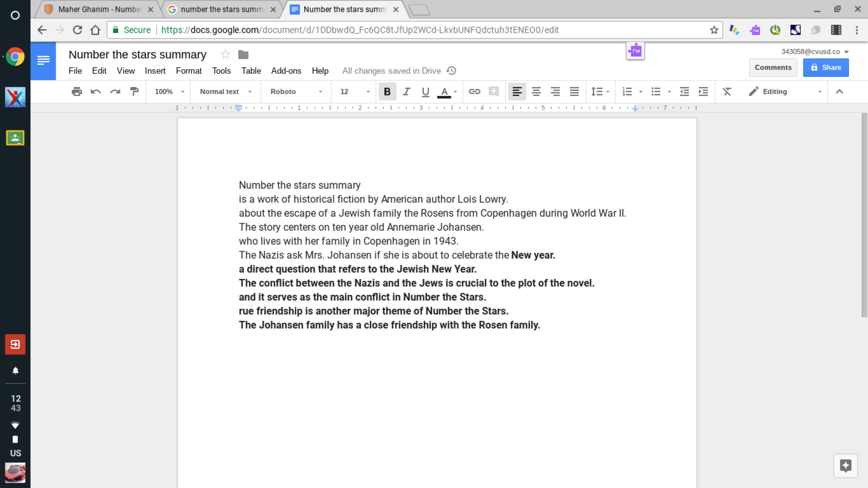Click the clear formatting icon
Viewport: 868px width, 488px height.
click(x=727, y=92)
